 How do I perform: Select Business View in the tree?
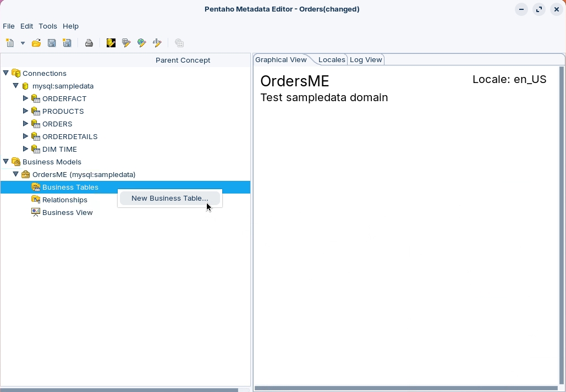67,212
